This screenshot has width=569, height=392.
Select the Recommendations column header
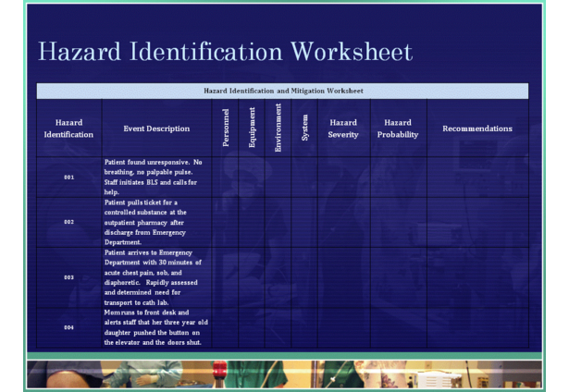click(477, 129)
